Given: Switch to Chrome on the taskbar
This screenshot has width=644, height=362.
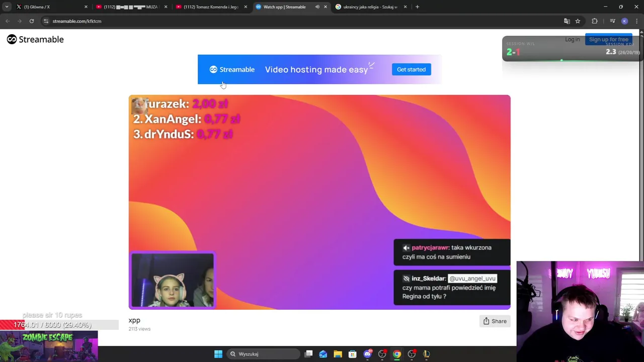Looking at the screenshot, I should coord(397,354).
